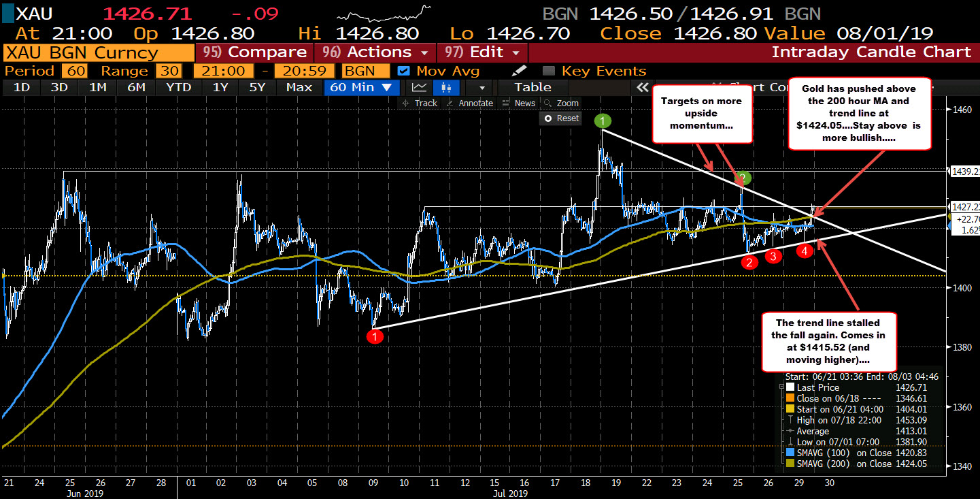980x499 pixels.
Task: Activate the Annotate tool
Action: (x=469, y=103)
